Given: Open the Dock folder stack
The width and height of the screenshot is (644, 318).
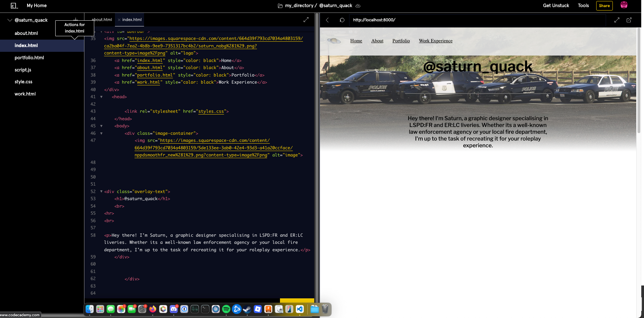Looking at the screenshot, I should click(x=315, y=309).
